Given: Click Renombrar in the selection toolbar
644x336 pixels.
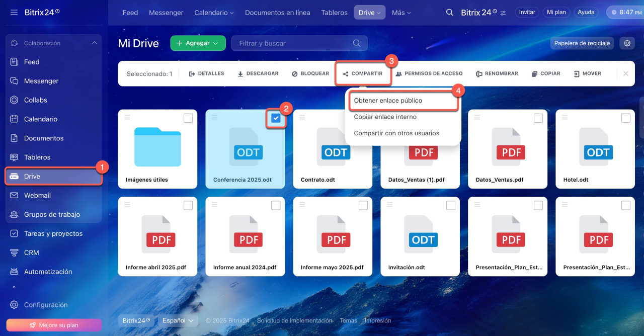Looking at the screenshot, I should click(497, 73).
